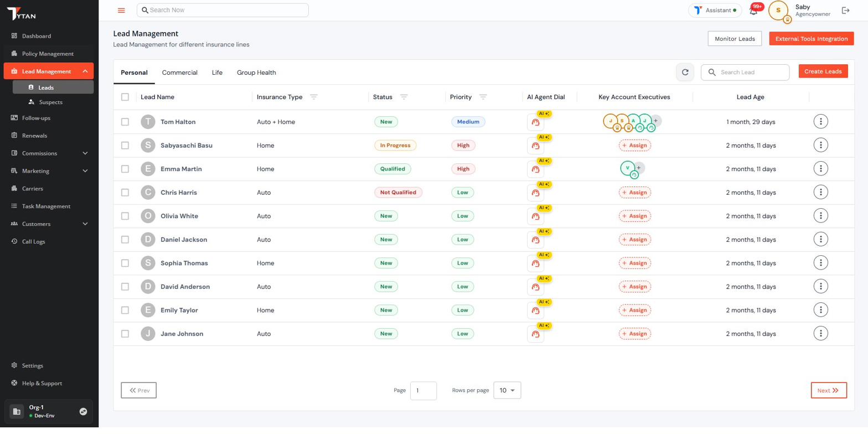Viewport: 868px width, 434px height.
Task: Open the Rows per page dropdown
Action: pyautogui.click(x=507, y=390)
